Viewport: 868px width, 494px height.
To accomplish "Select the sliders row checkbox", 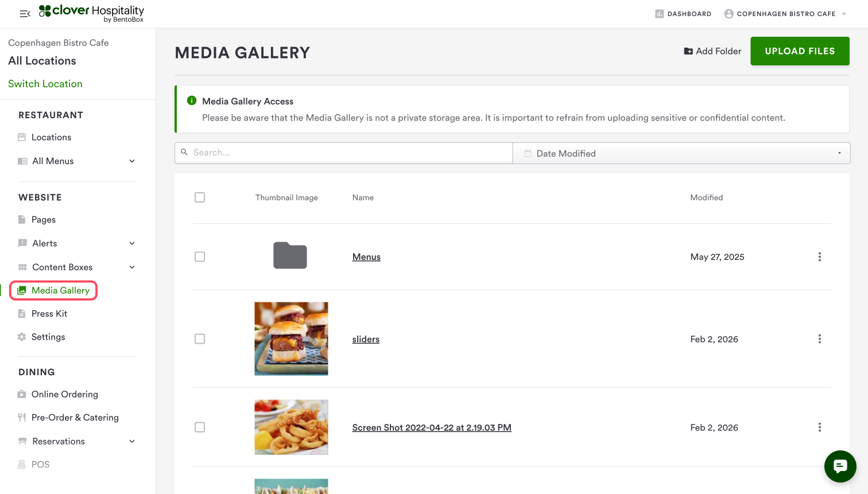I will click(200, 339).
